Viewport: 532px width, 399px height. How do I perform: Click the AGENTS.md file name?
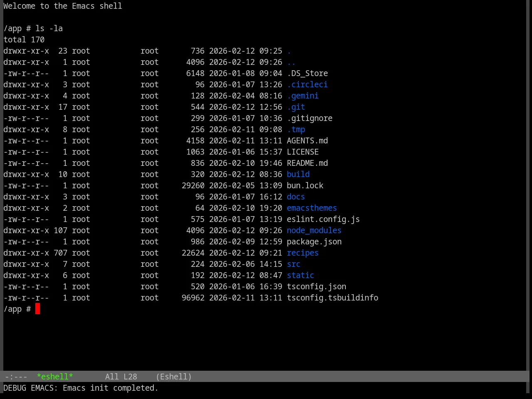pos(307,140)
